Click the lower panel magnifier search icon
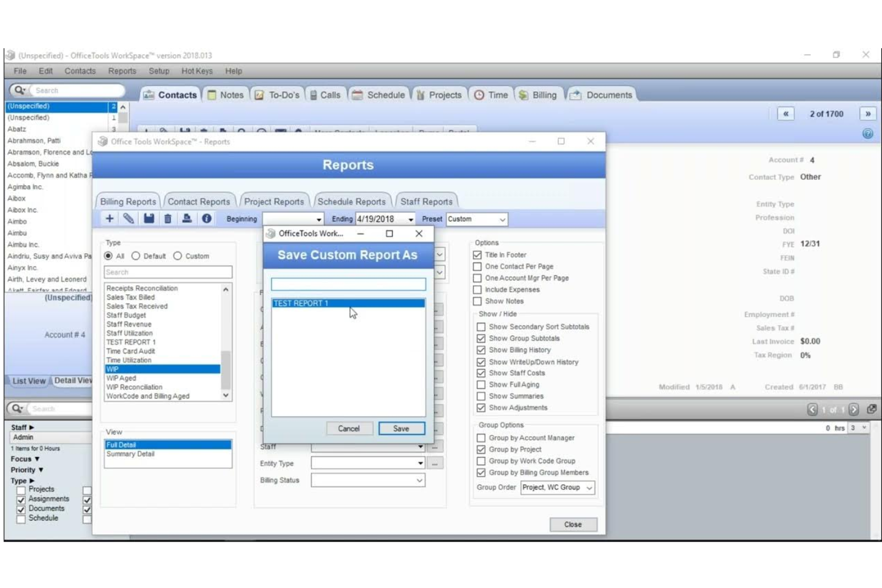This screenshot has width=882, height=588. point(18,408)
